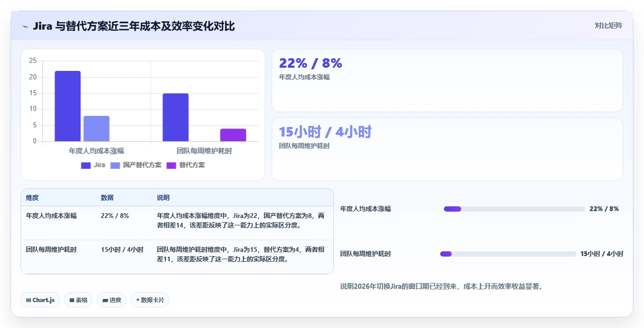Click the 说明 column header
Viewport: 644px width, 328px height.
click(163, 198)
